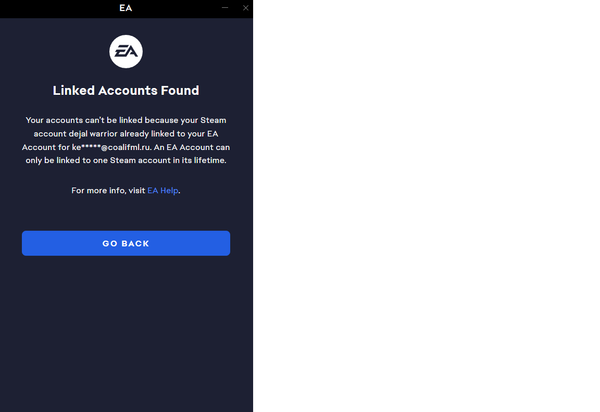Click the black title bar left of EA
Viewport: 600px width, 412px height.
tap(57, 8)
